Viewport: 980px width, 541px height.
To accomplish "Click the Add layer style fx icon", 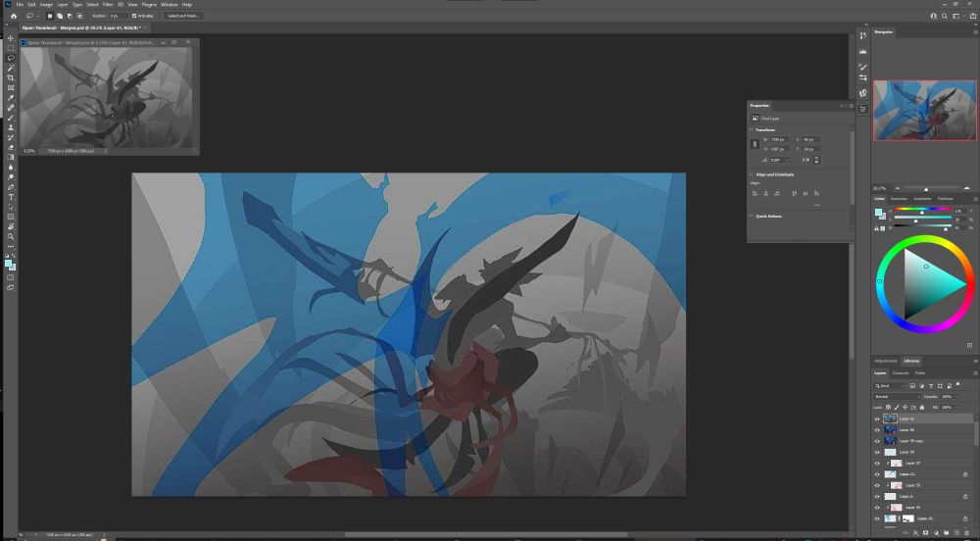I will coord(915,533).
